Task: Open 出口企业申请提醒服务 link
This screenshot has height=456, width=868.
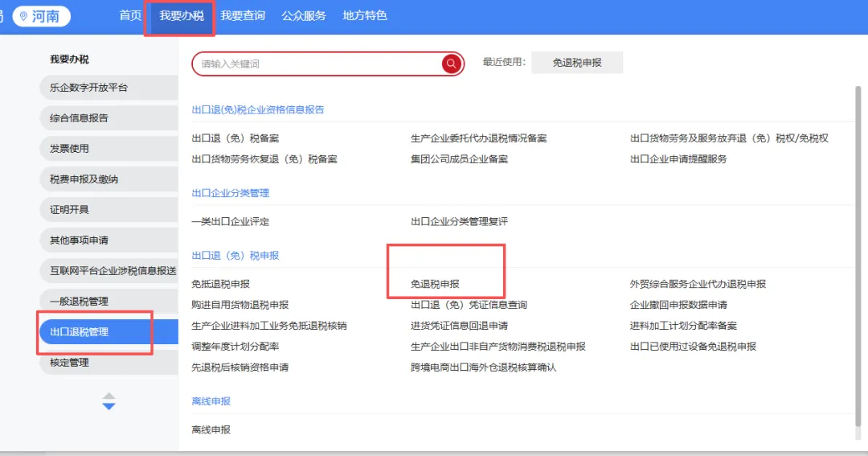Action: point(678,159)
